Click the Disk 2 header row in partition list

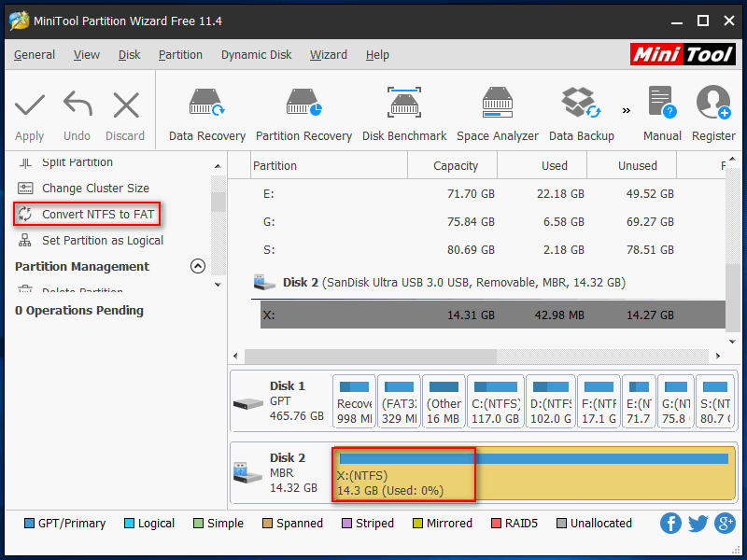click(x=487, y=283)
